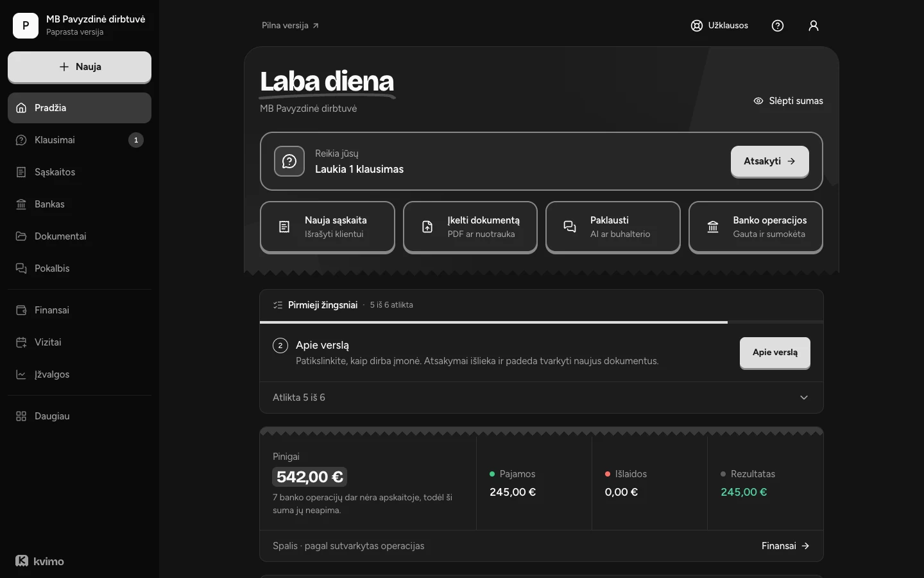The height and width of the screenshot is (578, 924).
Task: Click the Pradžia home icon
Action: click(21, 108)
